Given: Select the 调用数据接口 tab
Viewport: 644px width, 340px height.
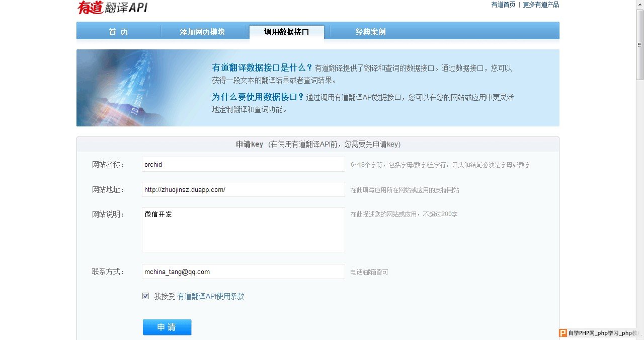Looking at the screenshot, I should click(287, 32).
